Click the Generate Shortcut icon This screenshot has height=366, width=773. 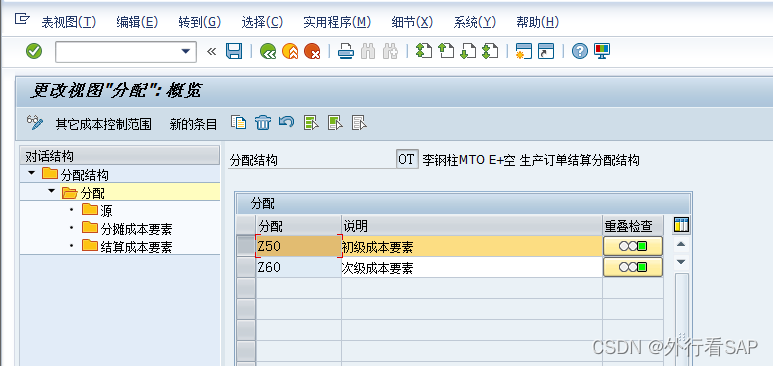coord(546,51)
